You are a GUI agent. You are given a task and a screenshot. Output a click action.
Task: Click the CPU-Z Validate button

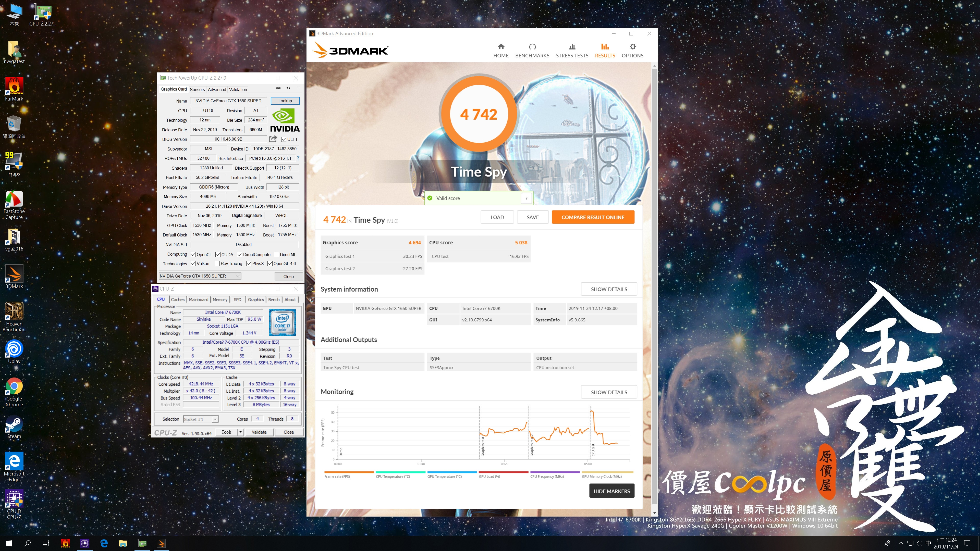pos(259,432)
